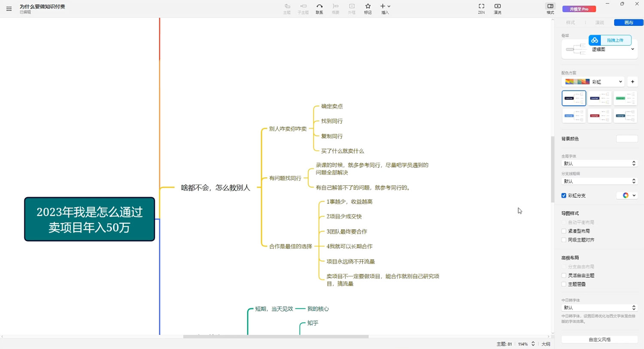
Task: Select the dark theme style thumbnail
Action: 574,98
